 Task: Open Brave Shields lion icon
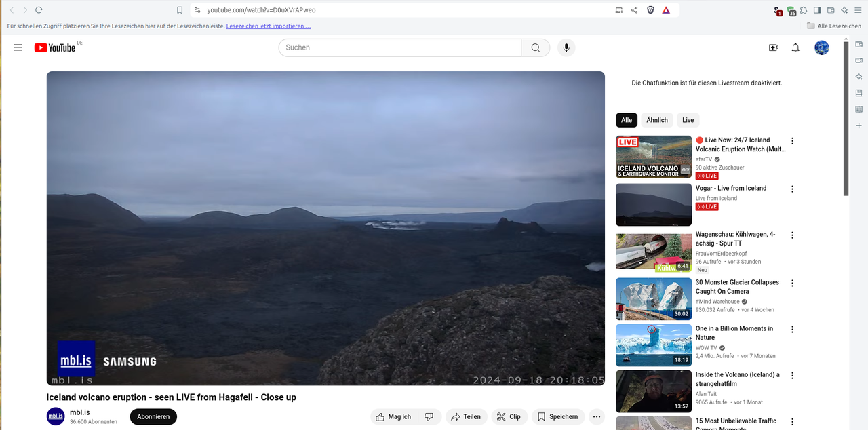(651, 10)
